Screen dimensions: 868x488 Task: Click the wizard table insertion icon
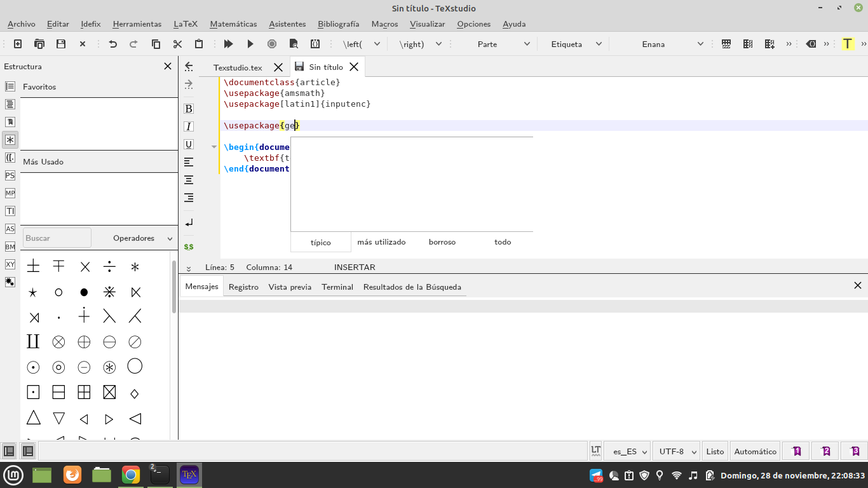pyautogui.click(x=726, y=44)
